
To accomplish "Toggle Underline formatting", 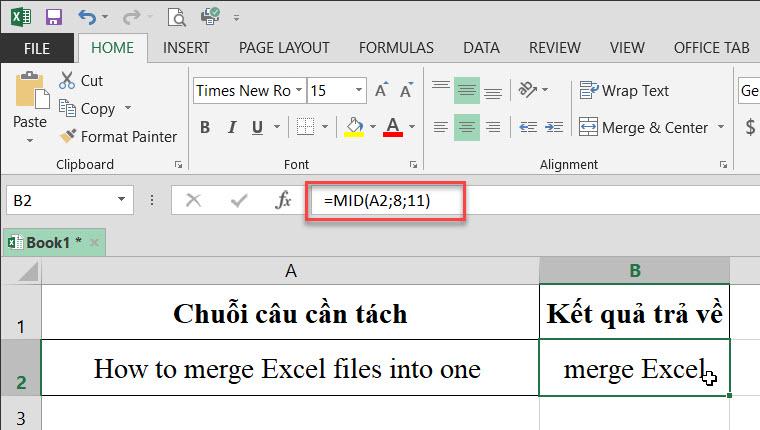I will (x=257, y=127).
